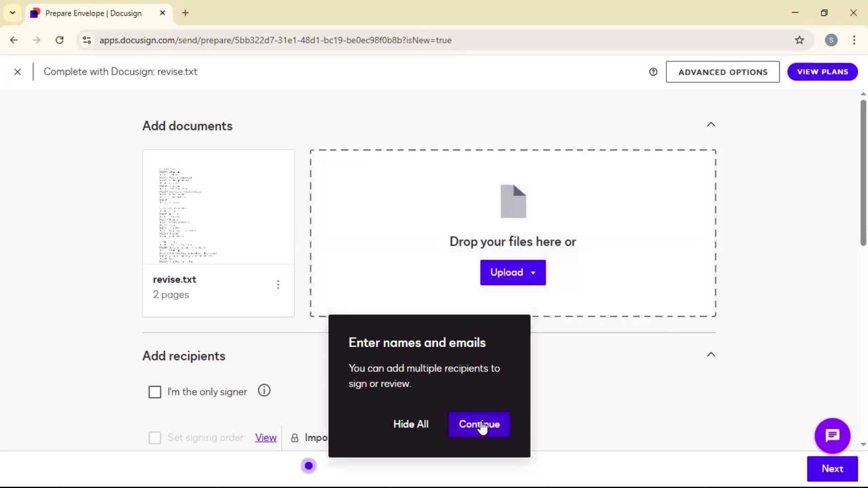Click the Add recipients heading
This screenshot has width=868, height=488.
[x=184, y=356]
